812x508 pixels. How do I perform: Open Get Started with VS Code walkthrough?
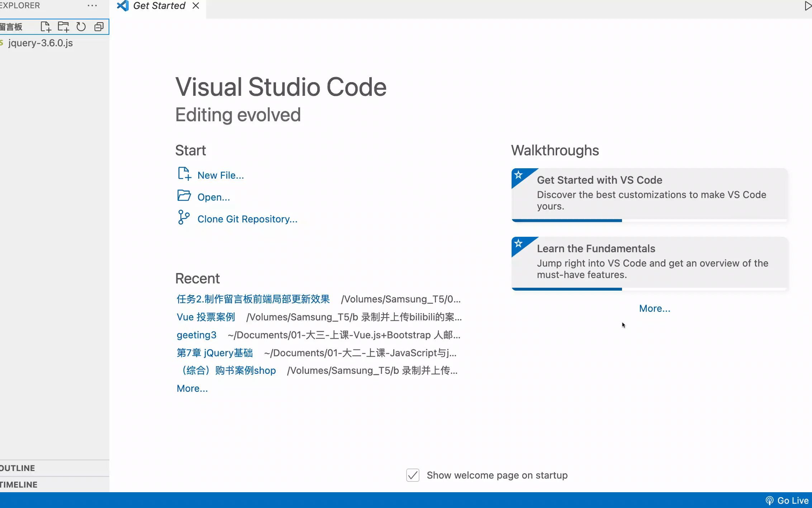pos(649,195)
